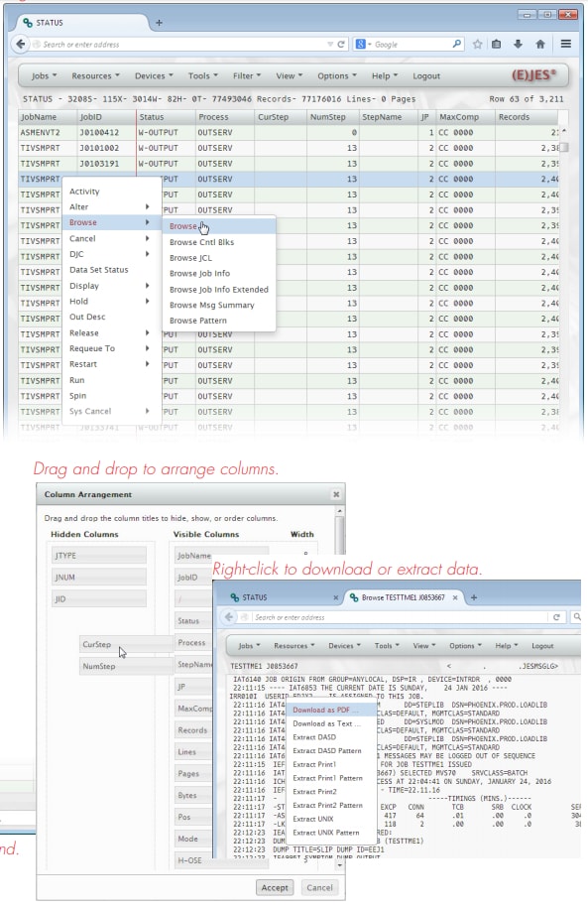Open Jobs dropdown in lower browser
This screenshot has width=588, height=909.
pos(250,646)
